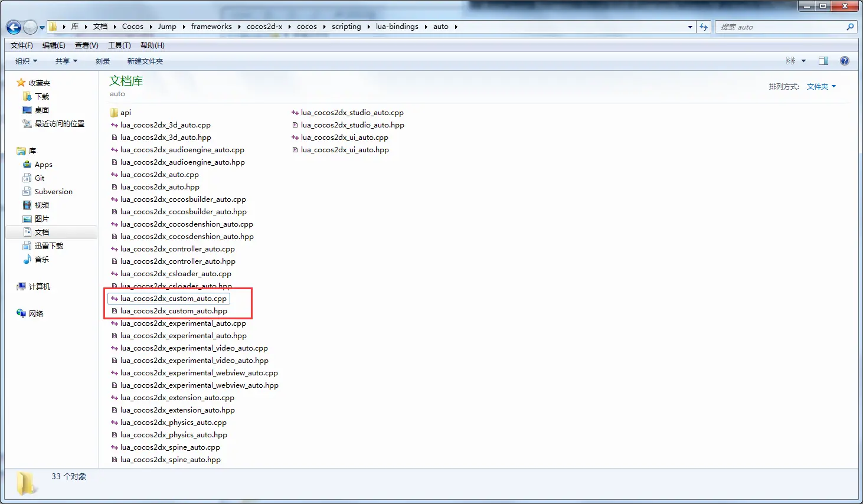Open the 查看(V) menu
Screen dimensions: 863x504
coord(86,45)
